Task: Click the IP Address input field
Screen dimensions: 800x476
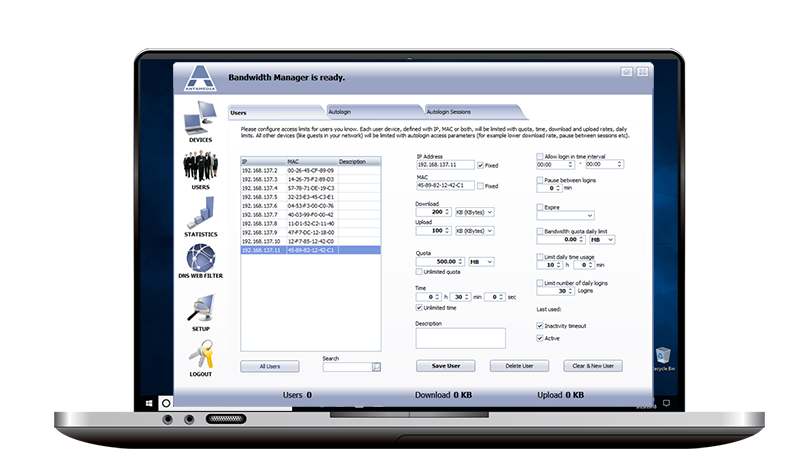Action: pyautogui.click(x=445, y=165)
